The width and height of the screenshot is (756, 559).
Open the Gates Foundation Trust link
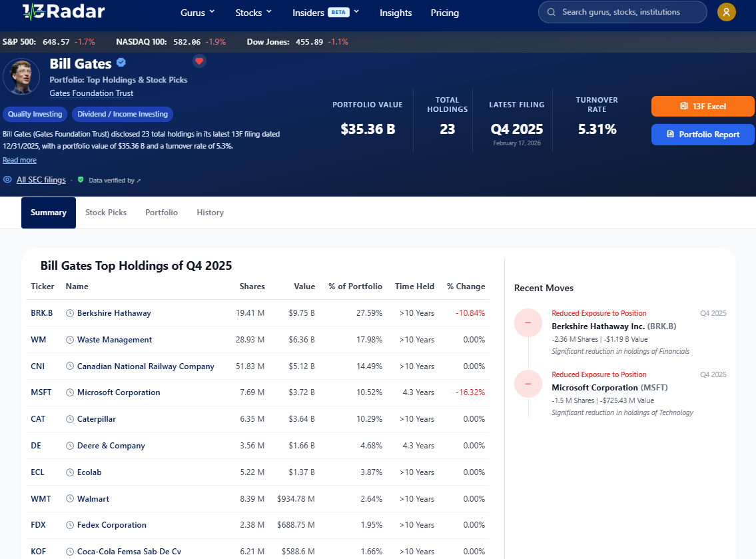coord(92,93)
